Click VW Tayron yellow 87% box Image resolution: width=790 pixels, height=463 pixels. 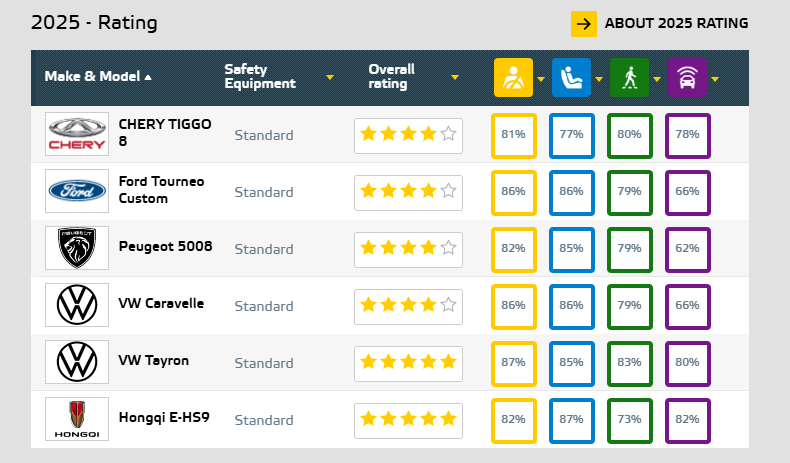click(513, 363)
